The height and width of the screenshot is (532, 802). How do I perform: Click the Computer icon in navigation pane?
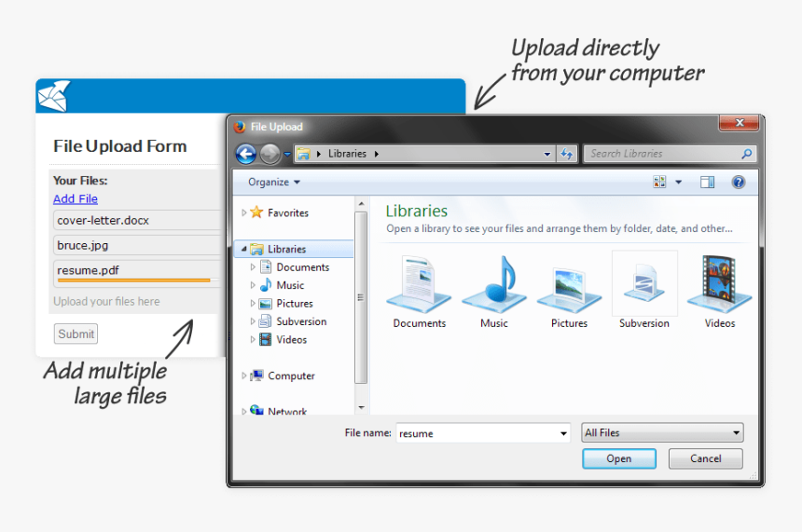(257, 375)
